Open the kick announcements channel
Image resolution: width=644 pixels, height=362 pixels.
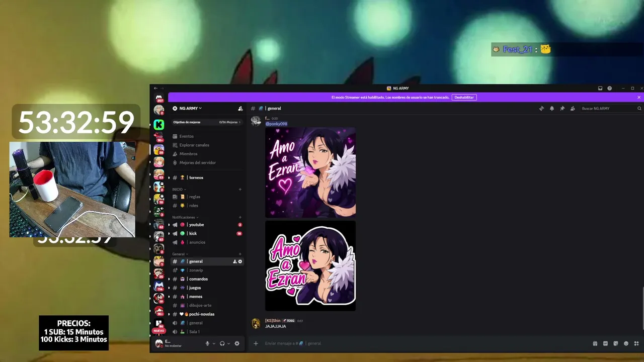coord(207,233)
